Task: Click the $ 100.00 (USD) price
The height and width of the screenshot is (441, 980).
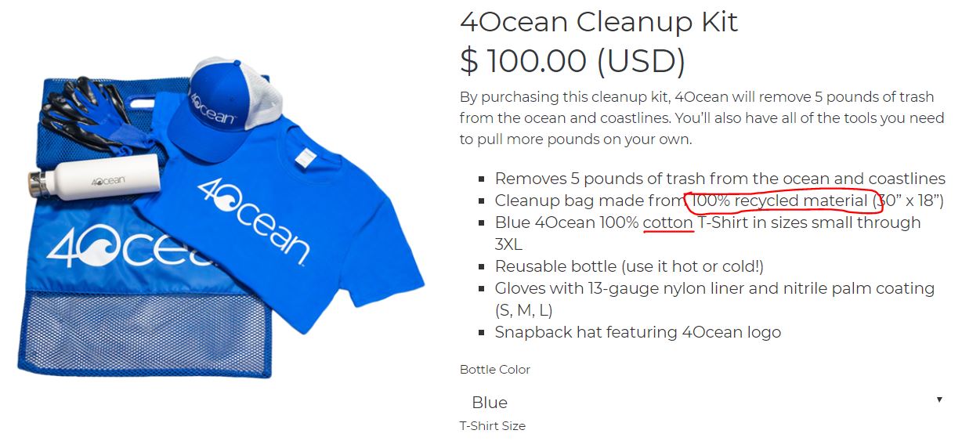Action: coord(573,61)
